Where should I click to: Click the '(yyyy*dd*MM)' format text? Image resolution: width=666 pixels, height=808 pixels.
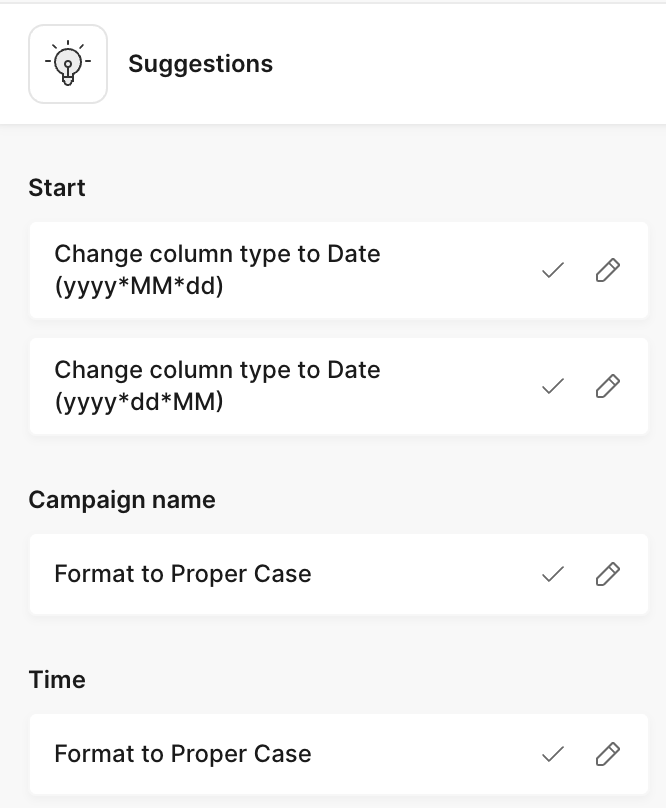pyautogui.click(x=139, y=402)
